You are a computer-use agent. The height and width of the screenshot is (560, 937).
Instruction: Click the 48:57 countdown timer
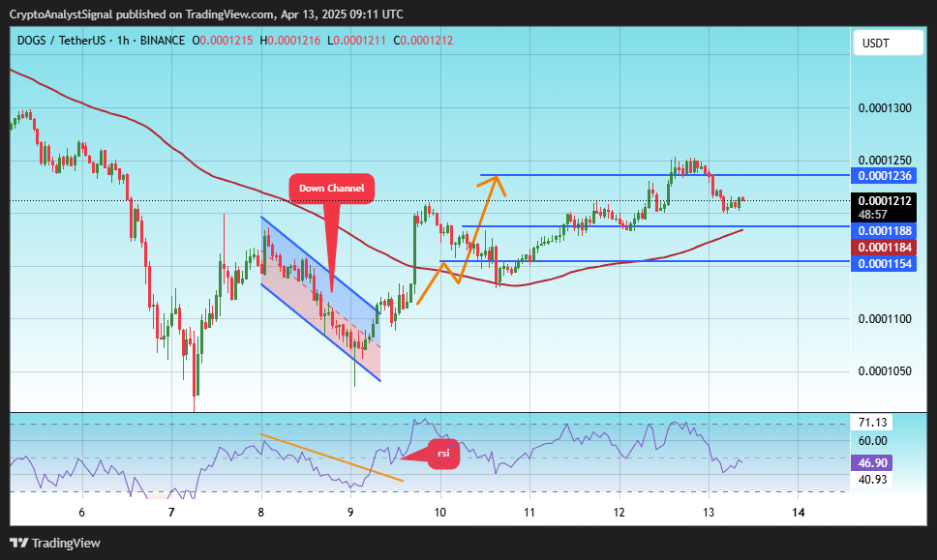(872, 215)
